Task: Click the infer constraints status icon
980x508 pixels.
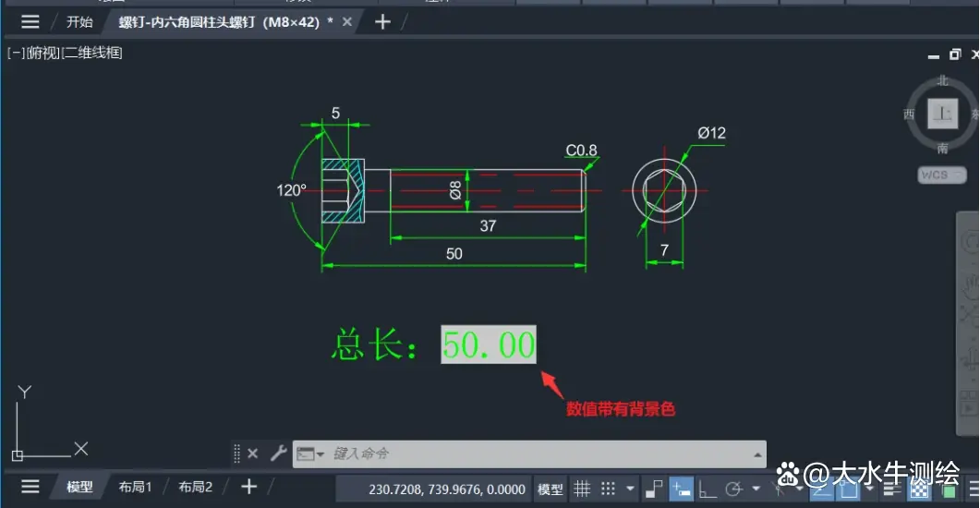Action: click(x=654, y=489)
